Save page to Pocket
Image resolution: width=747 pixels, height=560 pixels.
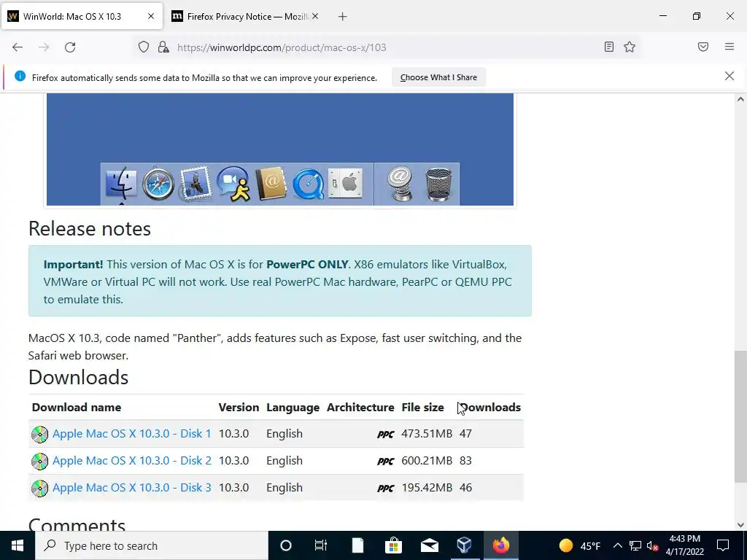tap(703, 47)
